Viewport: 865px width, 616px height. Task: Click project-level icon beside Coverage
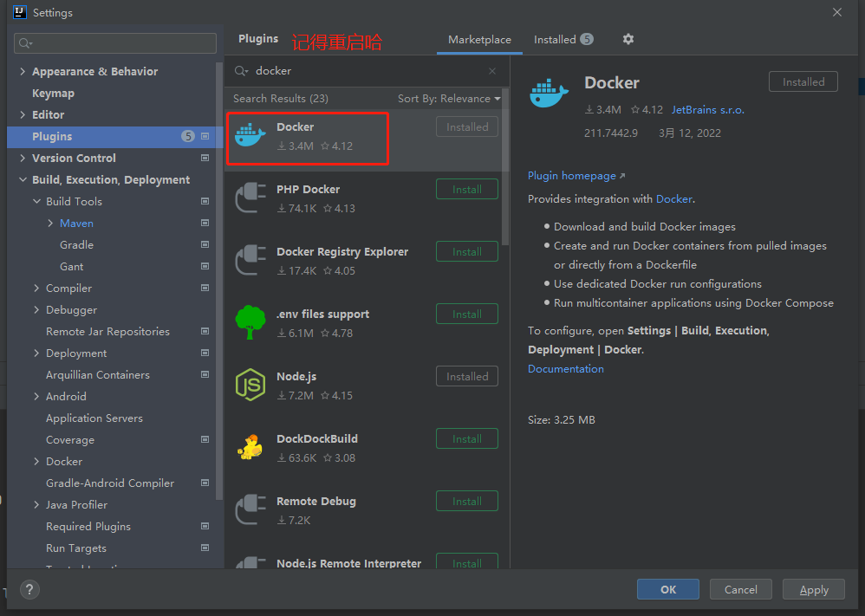click(x=205, y=439)
